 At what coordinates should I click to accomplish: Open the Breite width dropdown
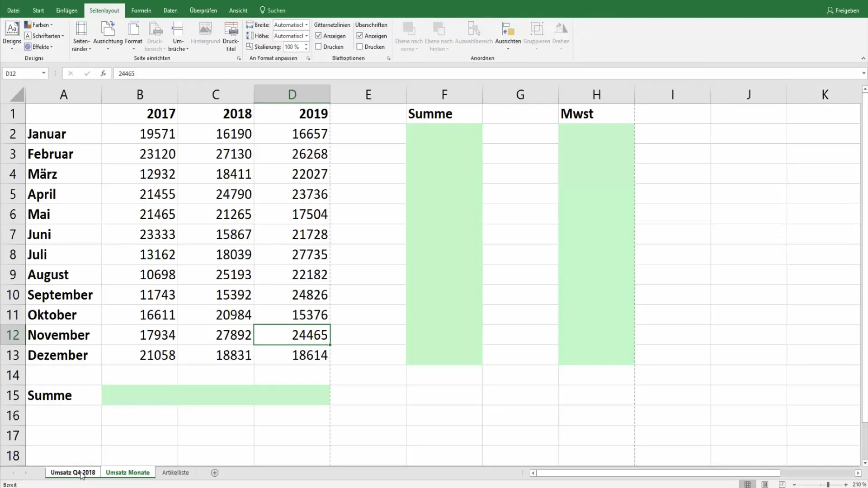point(307,25)
